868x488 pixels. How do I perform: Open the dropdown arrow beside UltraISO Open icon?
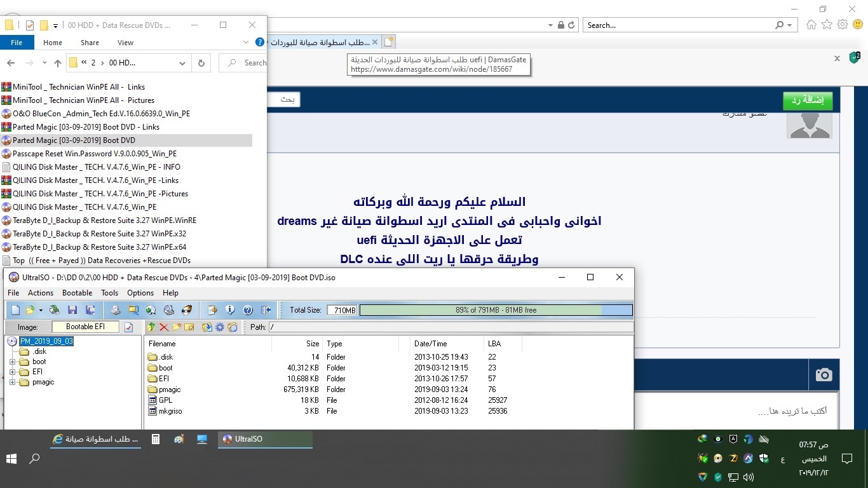41,310
